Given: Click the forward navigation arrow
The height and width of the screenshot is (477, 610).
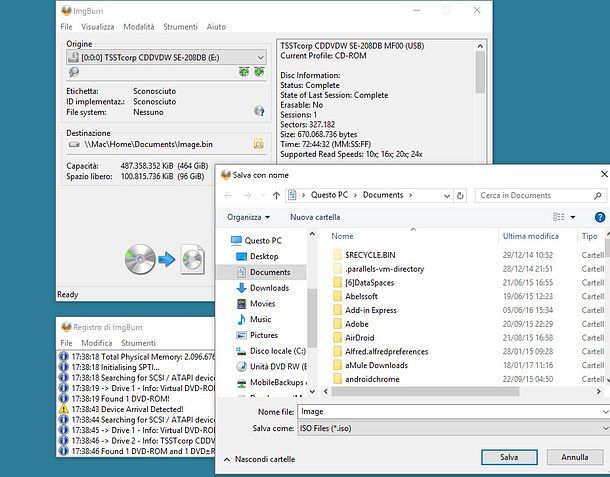Looking at the screenshot, I should (x=247, y=195).
